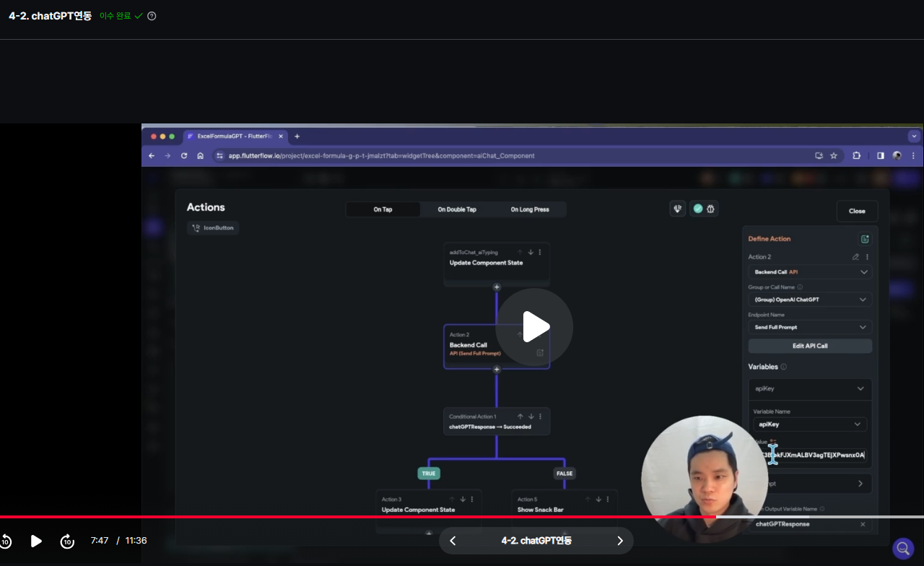
Task: Click the browser back arrow
Action: coord(152,155)
